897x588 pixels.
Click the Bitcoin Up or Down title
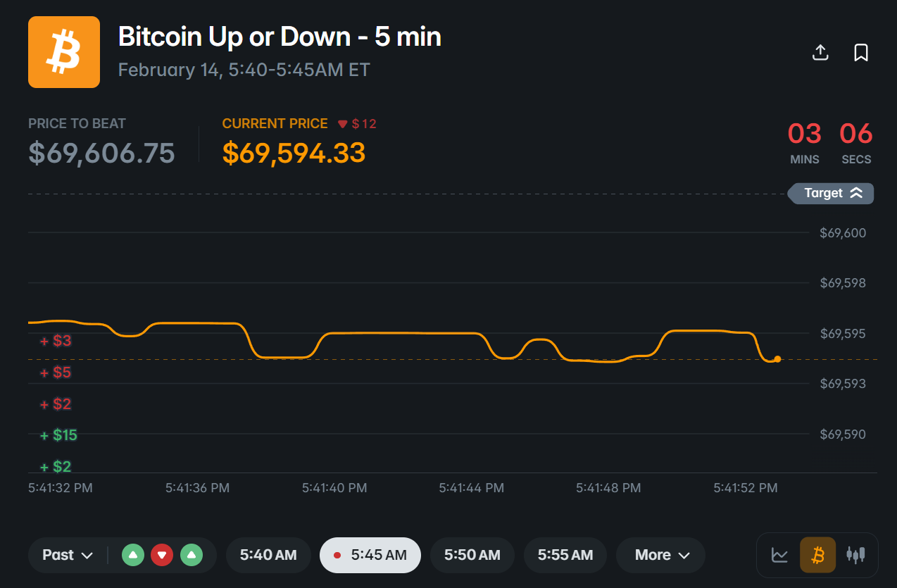click(280, 37)
